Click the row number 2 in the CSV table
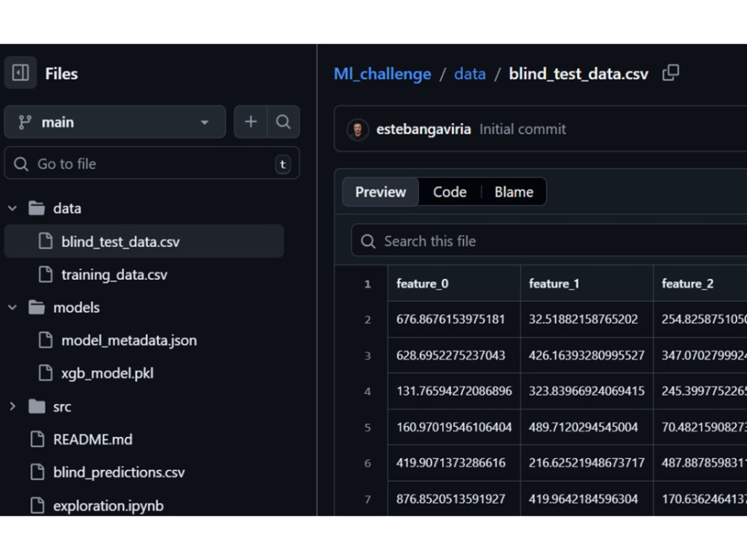The height and width of the screenshot is (560, 747). 368,320
